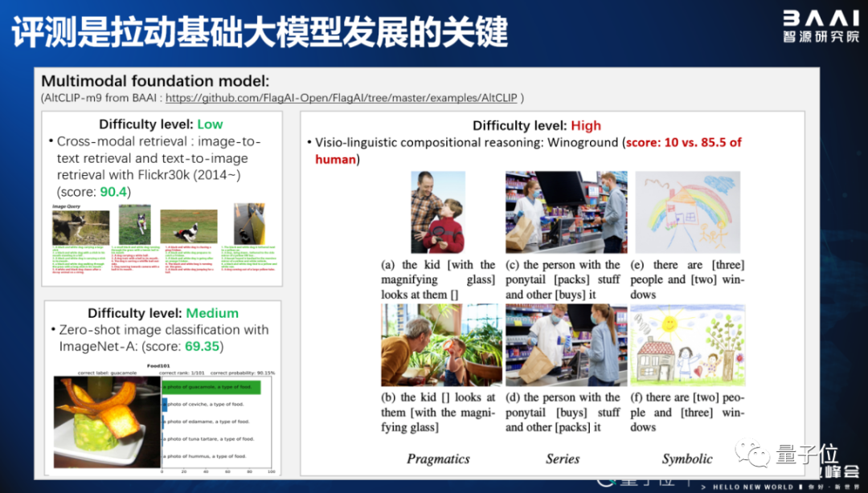
Task: Click the slide title about 评测 and 基础大模型
Action: click(259, 32)
